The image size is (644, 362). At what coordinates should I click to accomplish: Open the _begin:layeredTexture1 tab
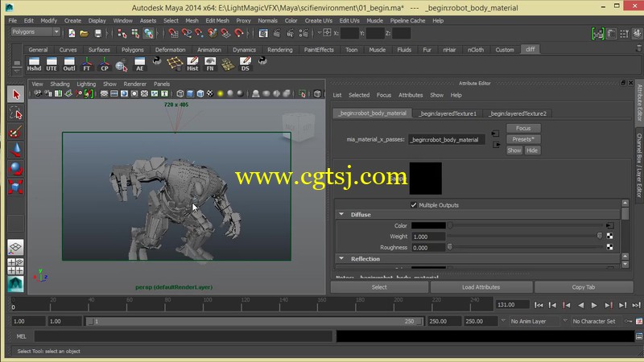coord(448,113)
